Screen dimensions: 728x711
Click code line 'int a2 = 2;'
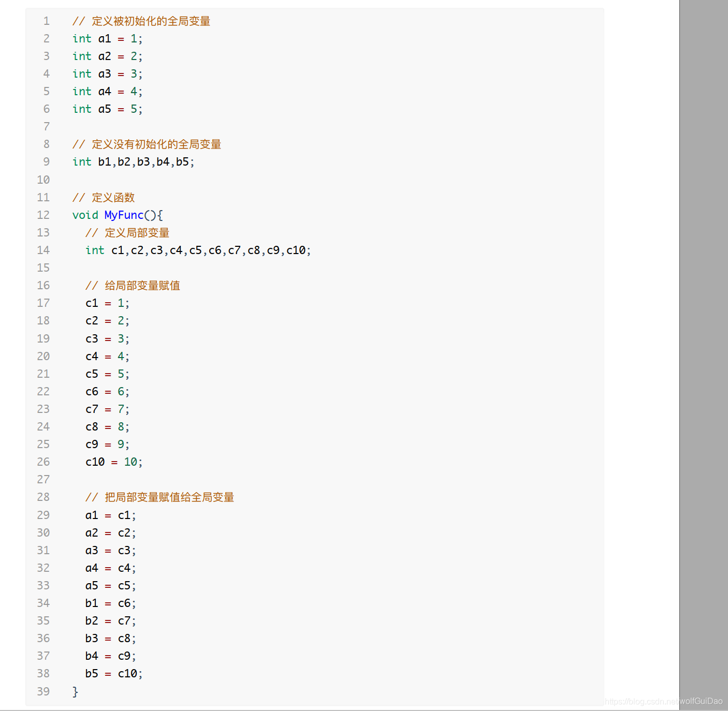[108, 56]
